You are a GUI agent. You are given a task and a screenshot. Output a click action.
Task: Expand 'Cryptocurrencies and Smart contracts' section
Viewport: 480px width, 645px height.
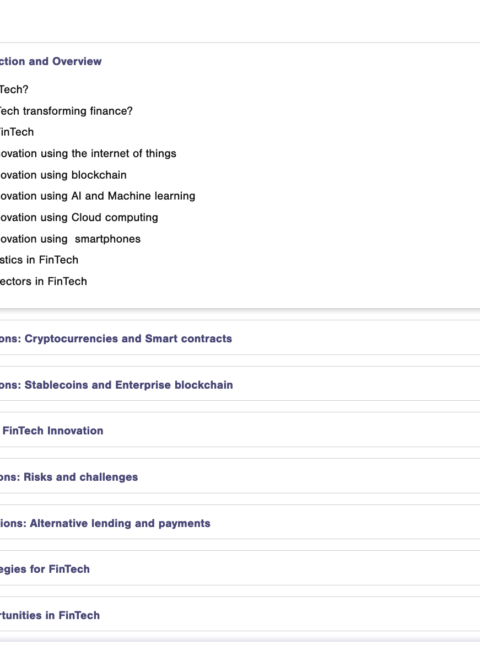tap(116, 339)
